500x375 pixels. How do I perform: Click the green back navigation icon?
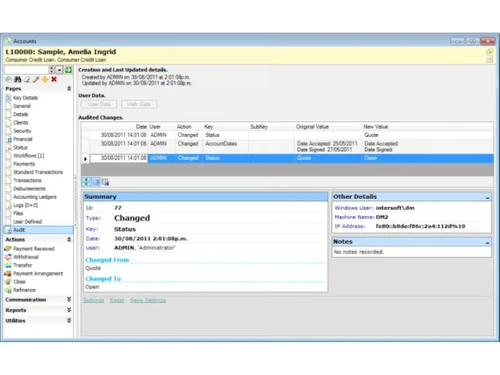click(9, 79)
